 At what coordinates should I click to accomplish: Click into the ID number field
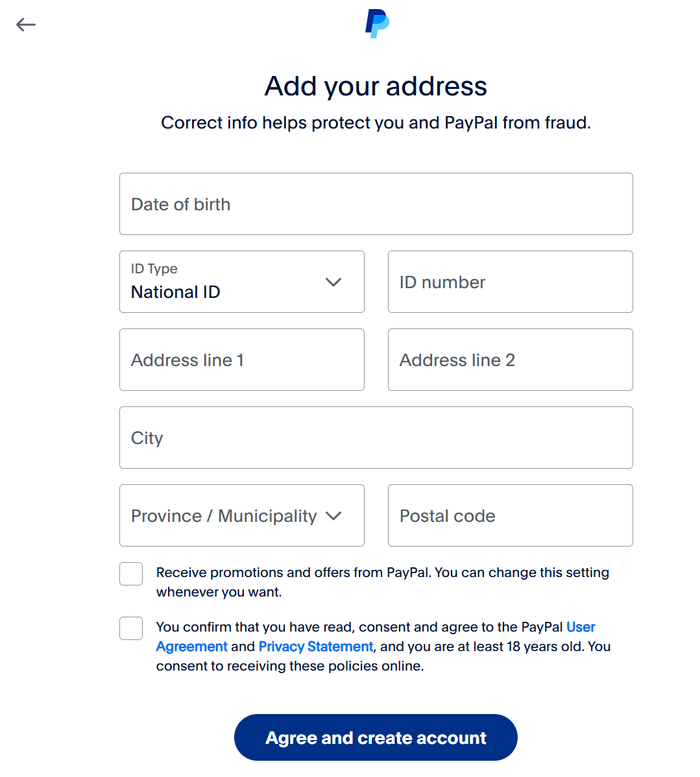[510, 282]
